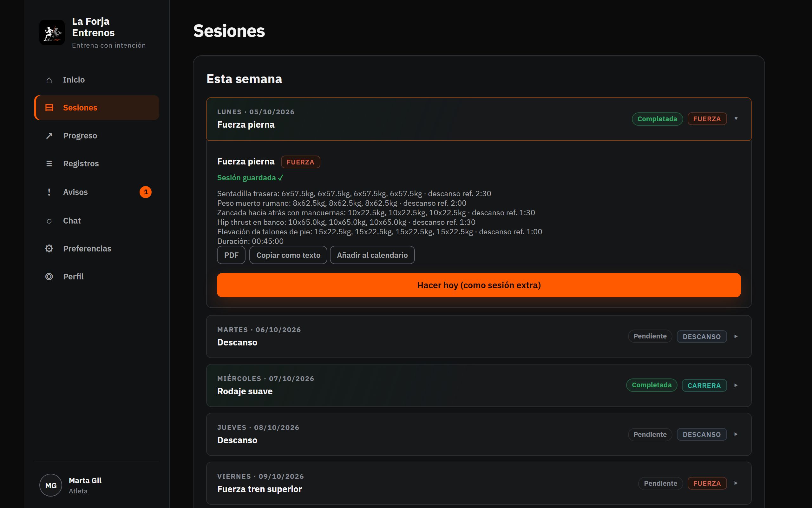This screenshot has height=508, width=812.
Task: Click the FUERZA tag beside Fuerza pierna detail
Action: click(x=300, y=162)
